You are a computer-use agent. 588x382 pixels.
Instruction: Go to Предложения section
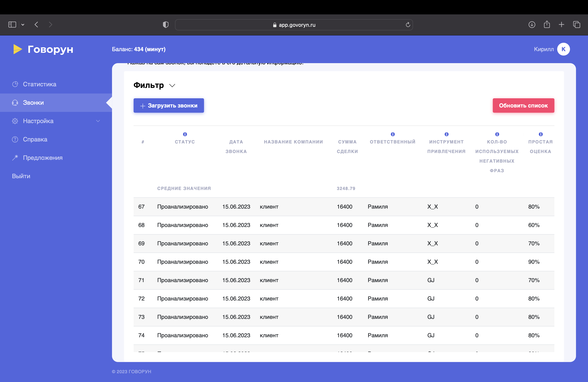[x=42, y=158]
